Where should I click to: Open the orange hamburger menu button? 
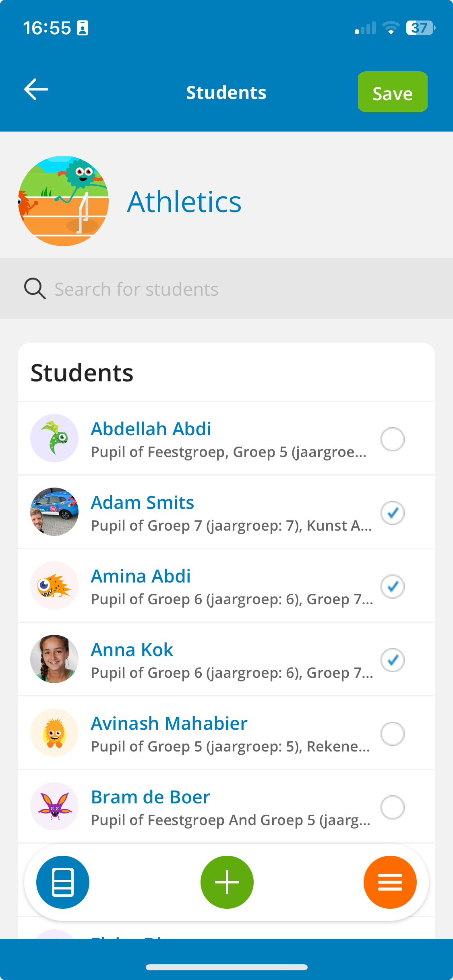(390, 882)
